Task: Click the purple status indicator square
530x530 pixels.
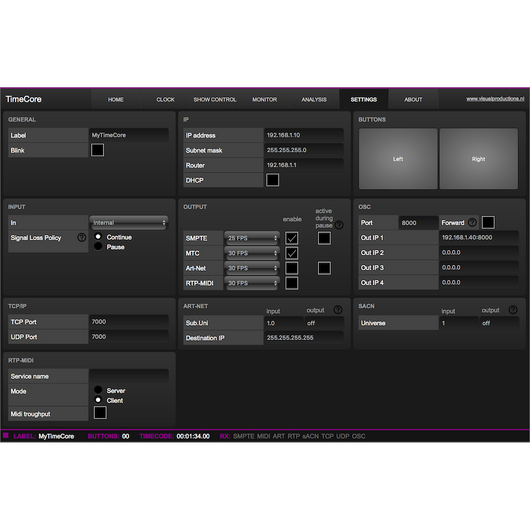Action: (x=6, y=435)
